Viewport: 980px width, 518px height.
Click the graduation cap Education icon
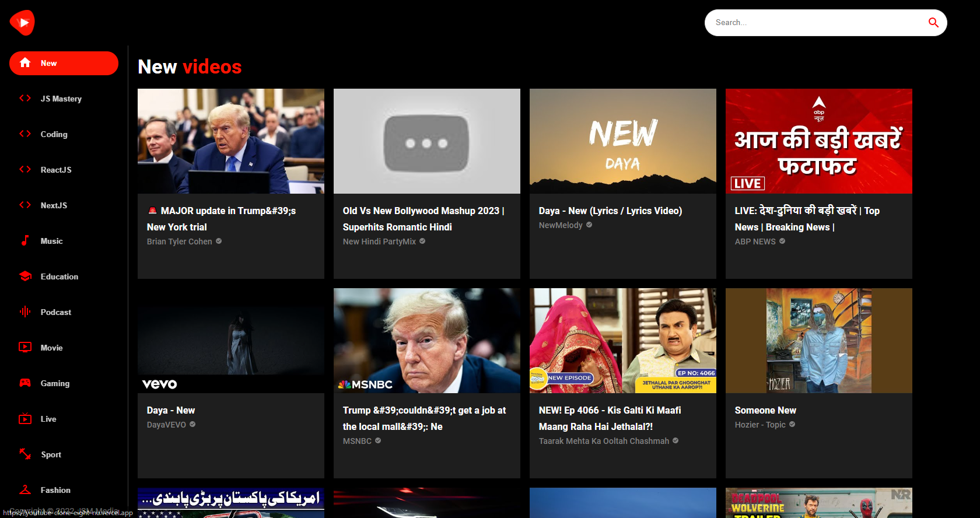(x=25, y=276)
